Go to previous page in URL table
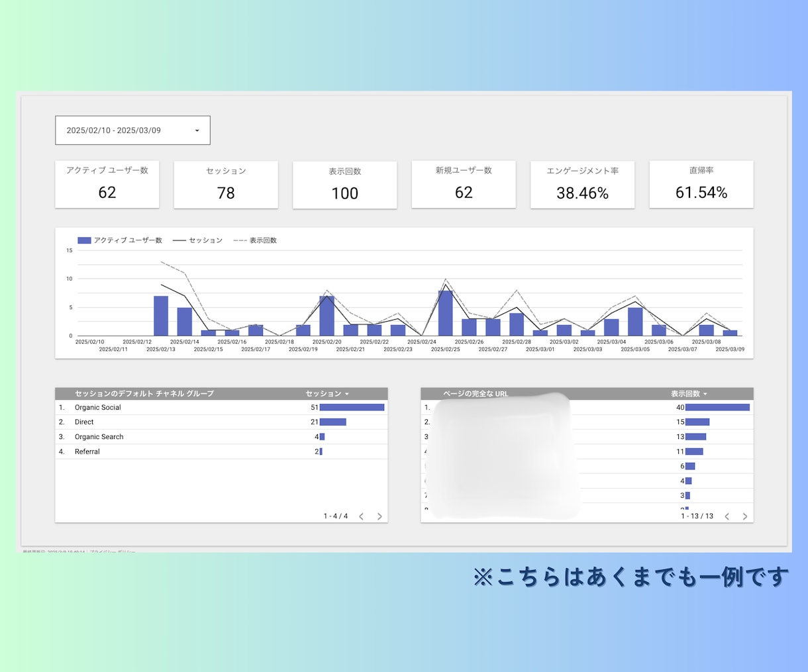The width and height of the screenshot is (808, 672). (727, 516)
